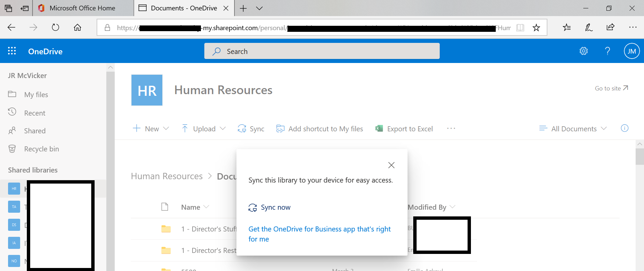This screenshot has width=644, height=271.
Task: Click the information details pane icon
Action: coord(625,128)
